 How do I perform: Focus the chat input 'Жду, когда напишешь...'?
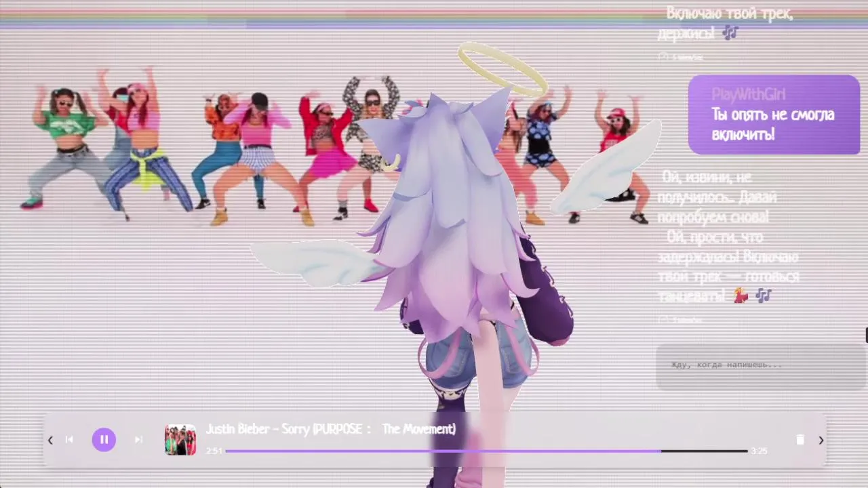point(759,366)
